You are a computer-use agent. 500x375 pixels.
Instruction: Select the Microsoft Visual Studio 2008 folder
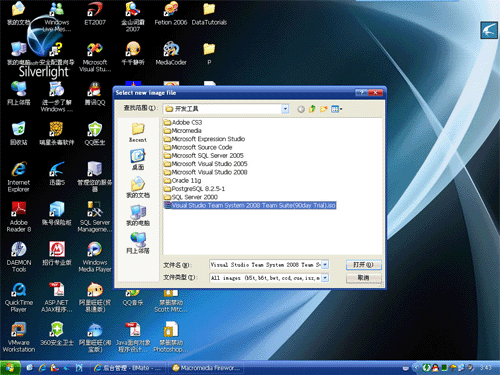[x=206, y=172]
